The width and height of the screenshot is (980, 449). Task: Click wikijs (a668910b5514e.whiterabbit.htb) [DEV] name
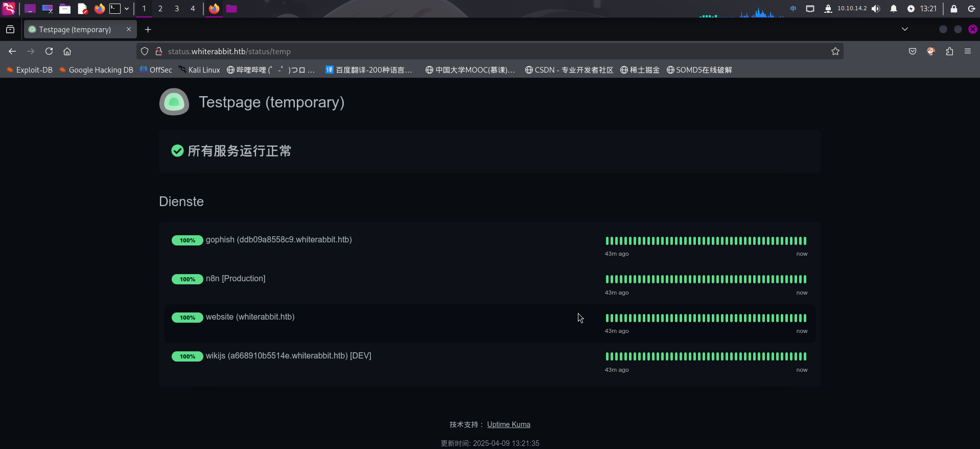pyautogui.click(x=289, y=356)
